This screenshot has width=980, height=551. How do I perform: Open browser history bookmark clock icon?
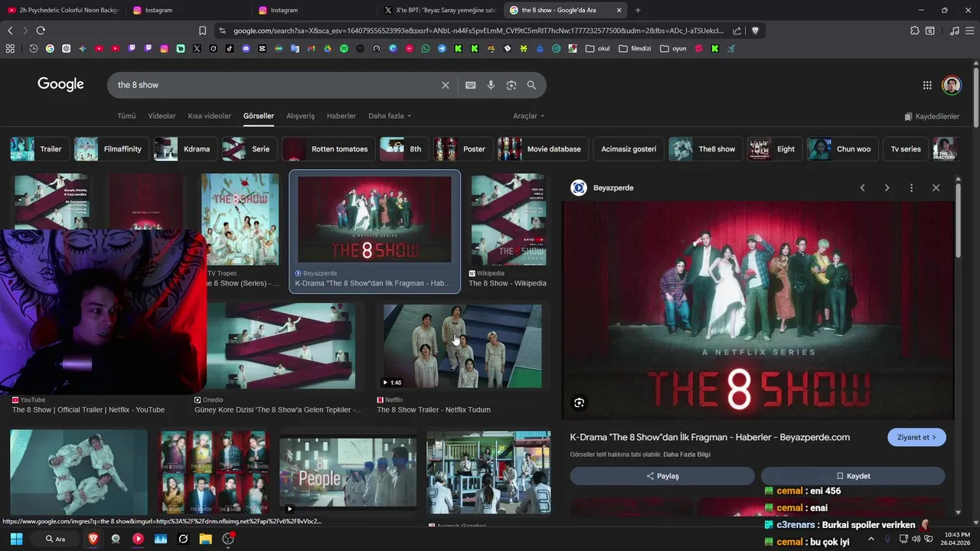click(x=34, y=48)
